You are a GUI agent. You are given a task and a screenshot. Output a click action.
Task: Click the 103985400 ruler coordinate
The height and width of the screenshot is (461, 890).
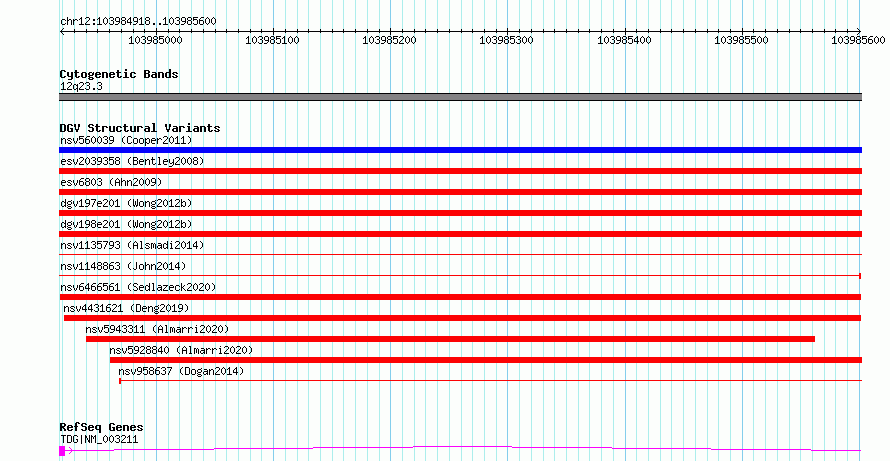624,40
